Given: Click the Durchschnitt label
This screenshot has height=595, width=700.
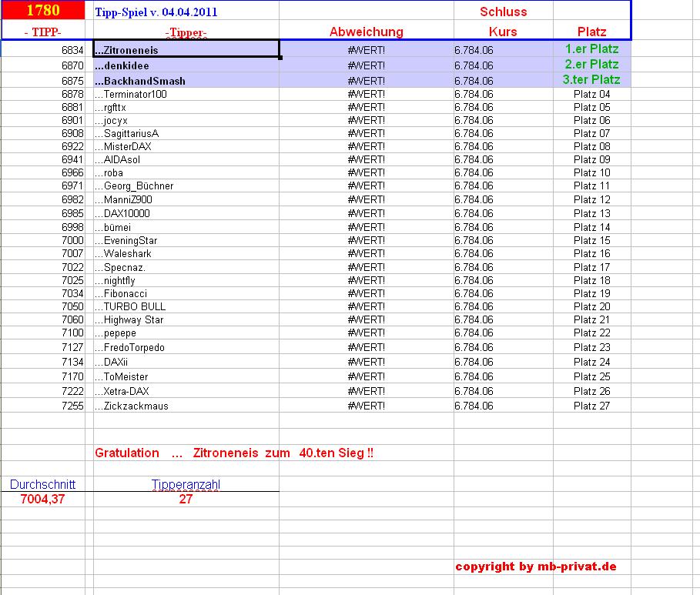Looking at the screenshot, I should click(x=43, y=484).
